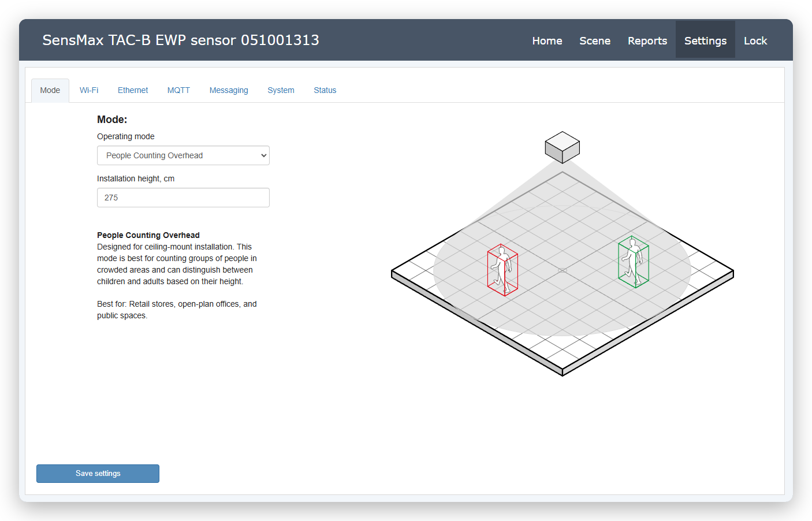This screenshot has width=812, height=521.
Task: Open the Reports section
Action: [x=647, y=40]
